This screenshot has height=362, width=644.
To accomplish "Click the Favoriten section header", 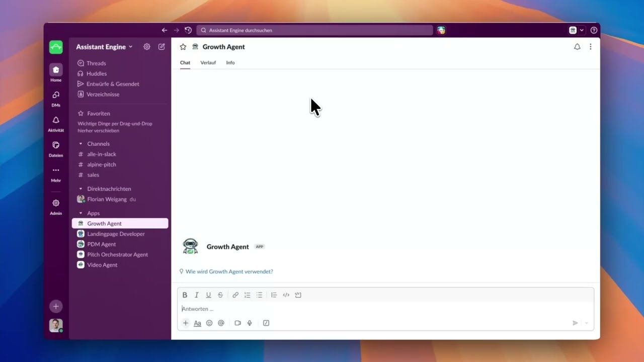I will [x=99, y=114].
